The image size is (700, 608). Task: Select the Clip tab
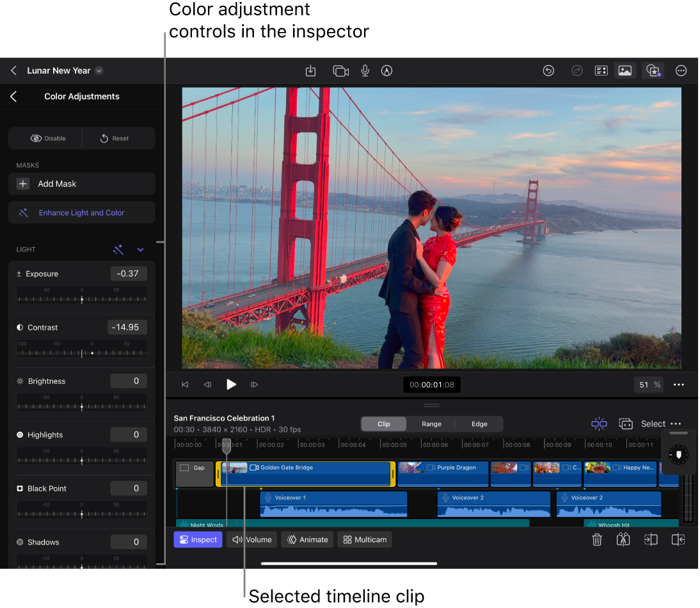tap(383, 424)
